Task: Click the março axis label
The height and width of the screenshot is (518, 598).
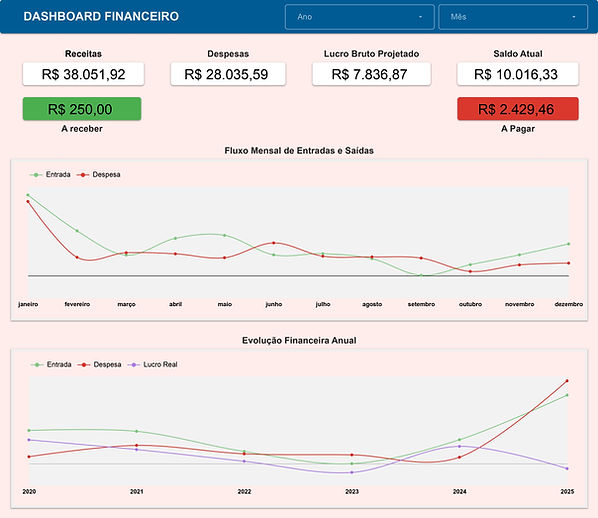Action: click(x=126, y=304)
